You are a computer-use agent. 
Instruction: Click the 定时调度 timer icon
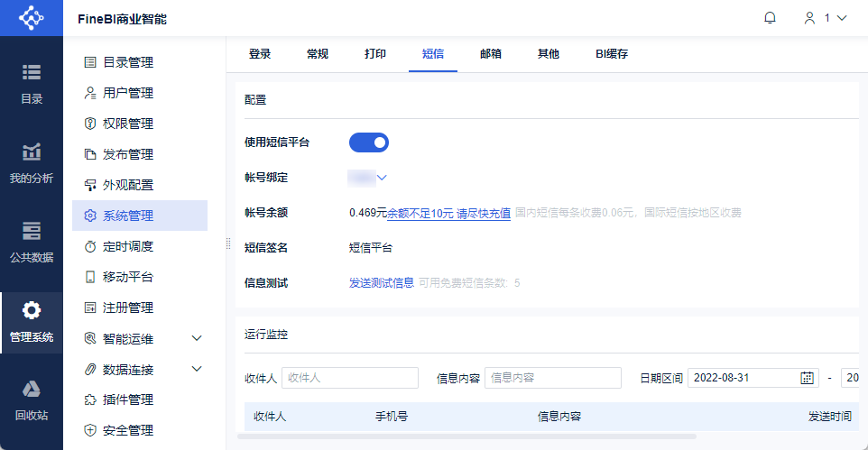[90, 246]
